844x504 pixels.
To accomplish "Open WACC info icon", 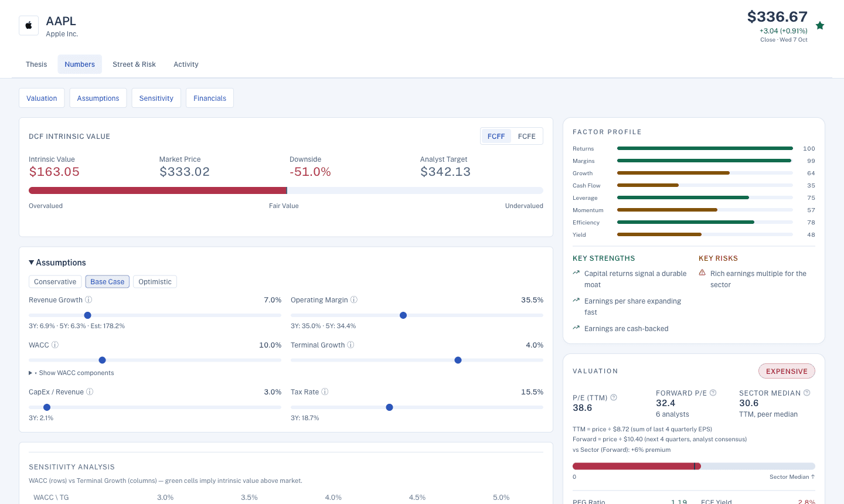I will click(55, 345).
